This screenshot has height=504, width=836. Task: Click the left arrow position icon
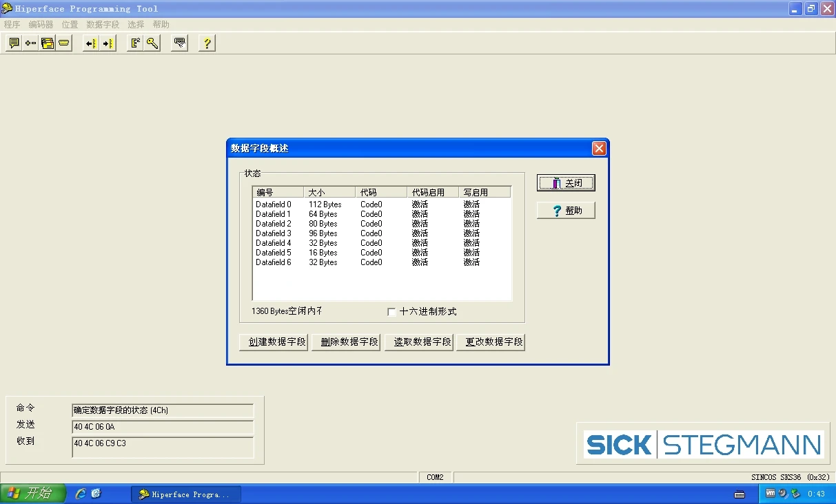coord(90,43)
